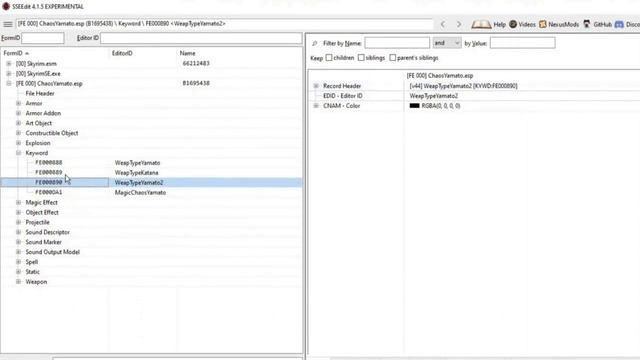
Task: Click the ChaosYamato.esp column header in view
Action: coord(440,76)
